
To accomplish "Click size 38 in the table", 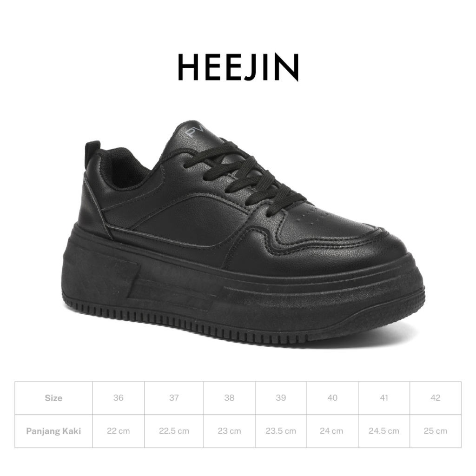I will [x=230, y=398].
